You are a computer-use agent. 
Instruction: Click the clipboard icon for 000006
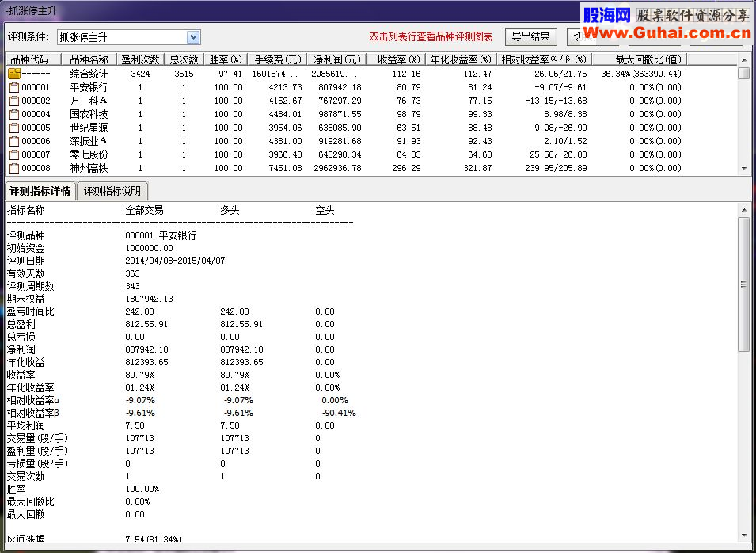coord(14,141)
